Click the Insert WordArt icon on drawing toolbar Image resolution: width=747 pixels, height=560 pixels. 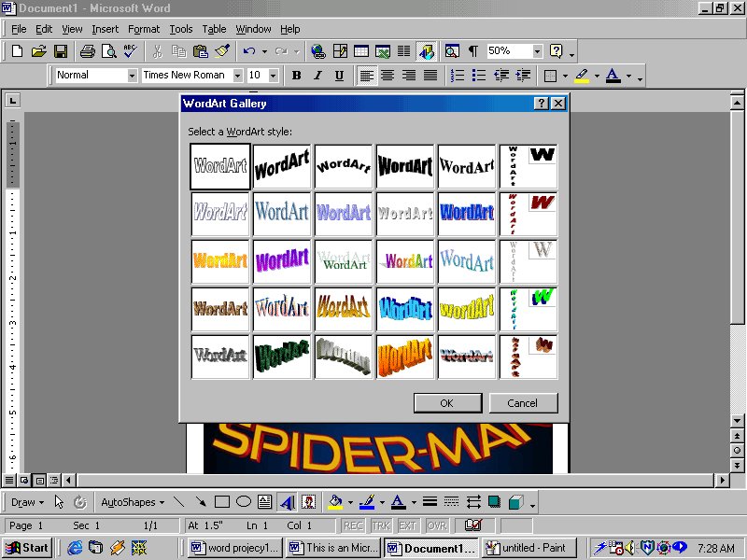(287, 502)
